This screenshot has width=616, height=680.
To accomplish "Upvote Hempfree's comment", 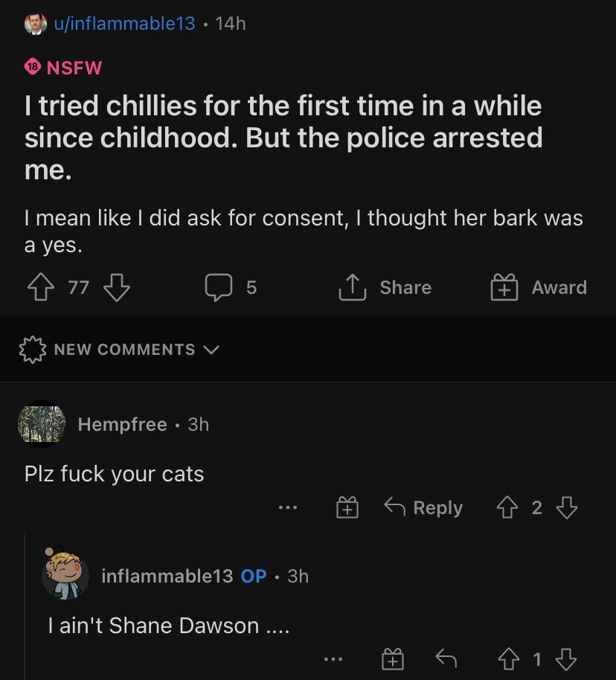I will 507,508.
